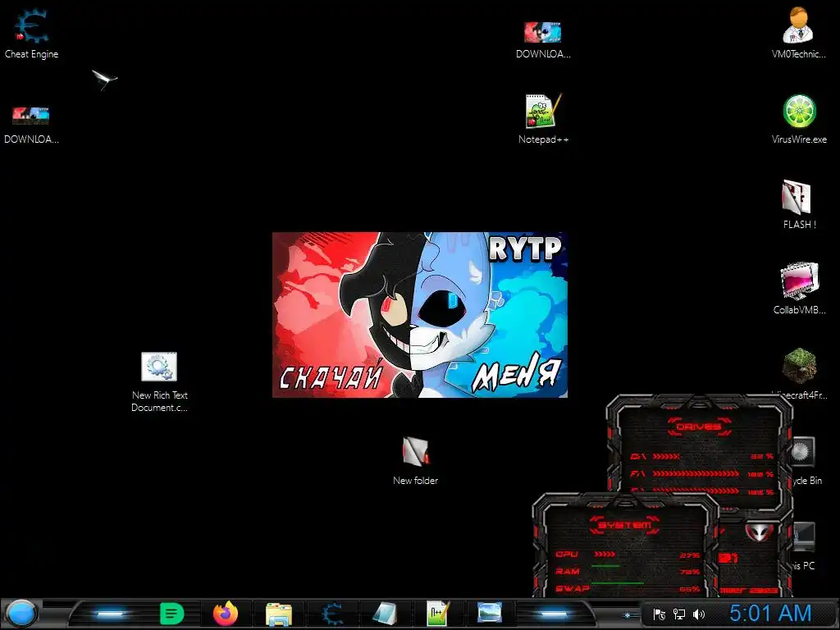Switch to Cheat Engine in the taskbar
This screenshot has height=630, width=840.
[x=332, y=614]
